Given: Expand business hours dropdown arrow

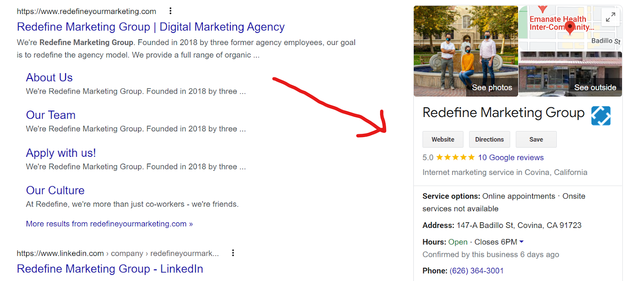Looking at the screenshot, I should (x=522, y=242).
